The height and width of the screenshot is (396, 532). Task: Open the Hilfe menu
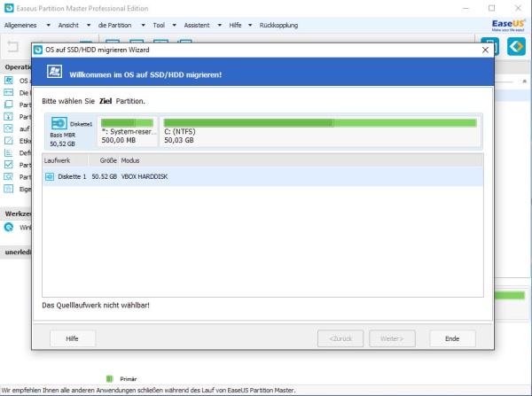(x=235, y=25)
